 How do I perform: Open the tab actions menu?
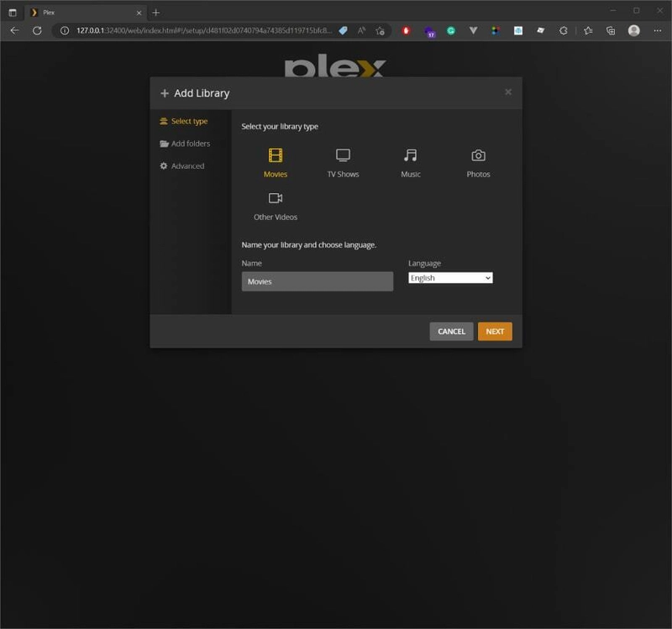point(13,13)
